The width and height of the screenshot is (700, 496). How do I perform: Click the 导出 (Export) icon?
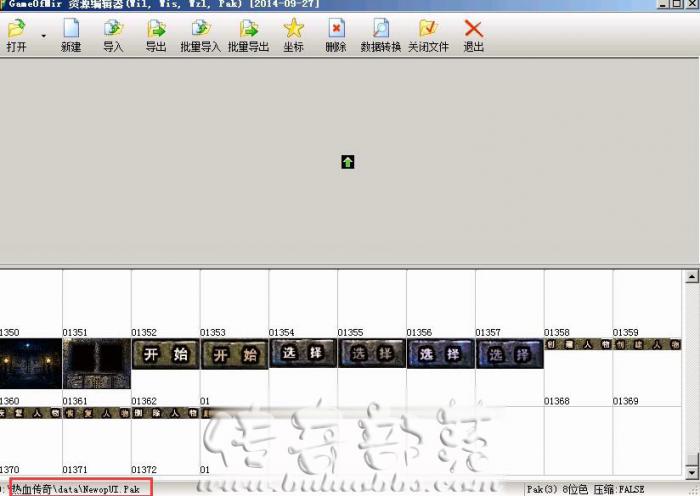pyautogui.click(x=156, y=30)
